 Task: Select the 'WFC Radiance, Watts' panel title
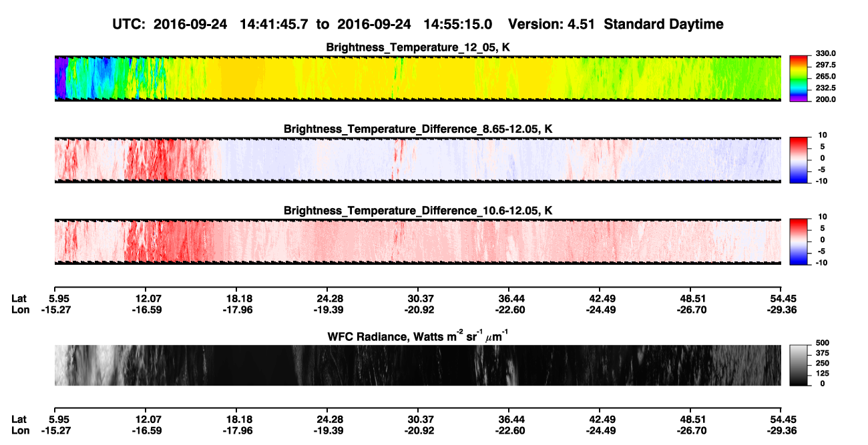pyautogui.click(x=418, y=336)
